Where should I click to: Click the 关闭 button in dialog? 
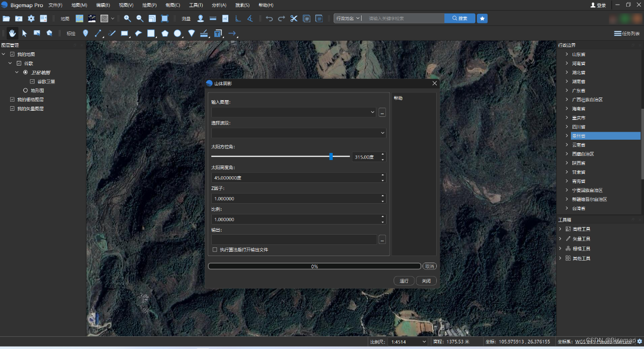click(x=426, y=281)
